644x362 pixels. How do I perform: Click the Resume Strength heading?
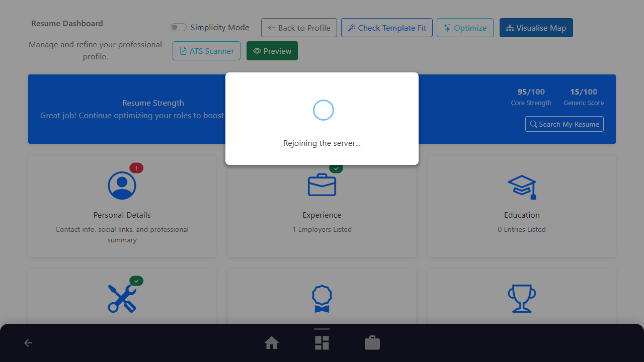click(153, 103)
